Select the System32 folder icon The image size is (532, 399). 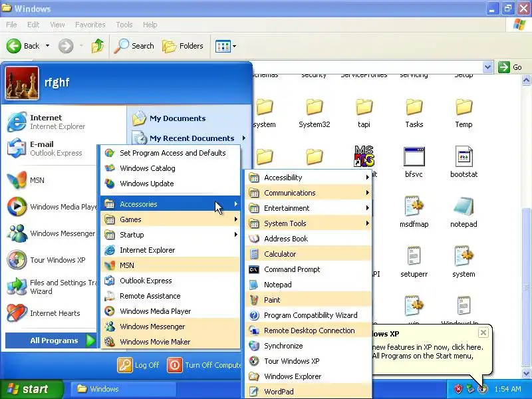pyautogui.click(x=314, y=107)
